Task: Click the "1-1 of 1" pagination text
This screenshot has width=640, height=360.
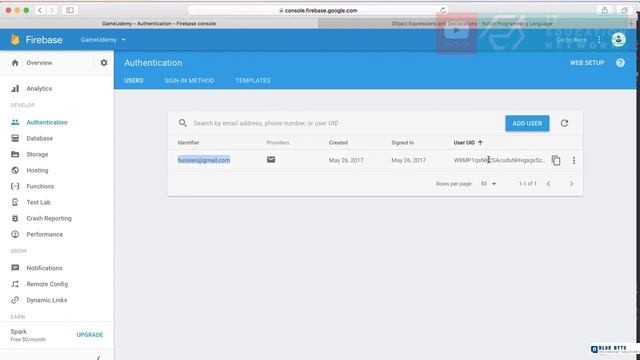Action: point(527,184)
